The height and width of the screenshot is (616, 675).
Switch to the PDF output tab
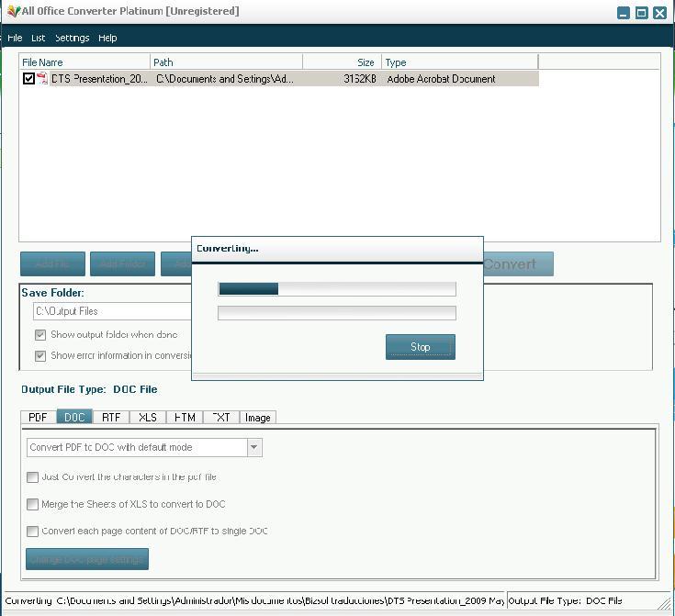(x=39, y=417)
